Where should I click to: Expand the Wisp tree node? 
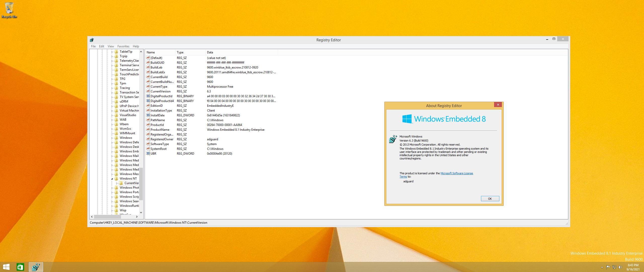pyautogui.click(x=112, y=211)
